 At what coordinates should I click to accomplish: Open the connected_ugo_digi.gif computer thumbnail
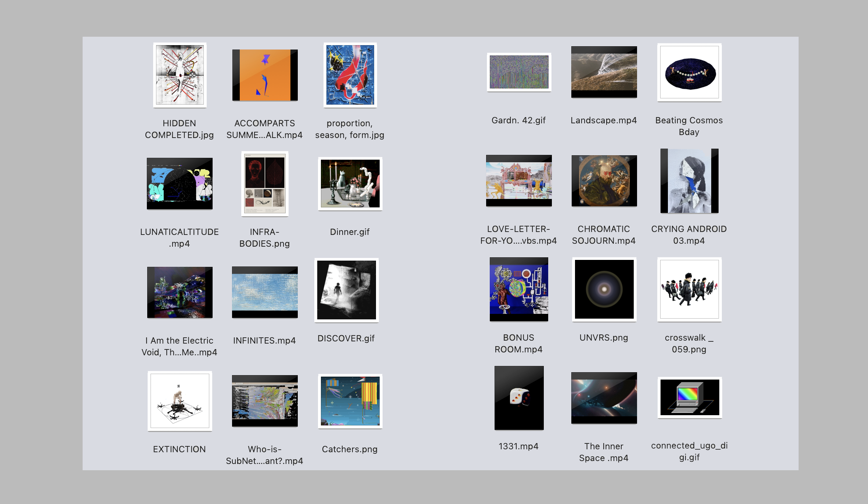tap(689, 398)
